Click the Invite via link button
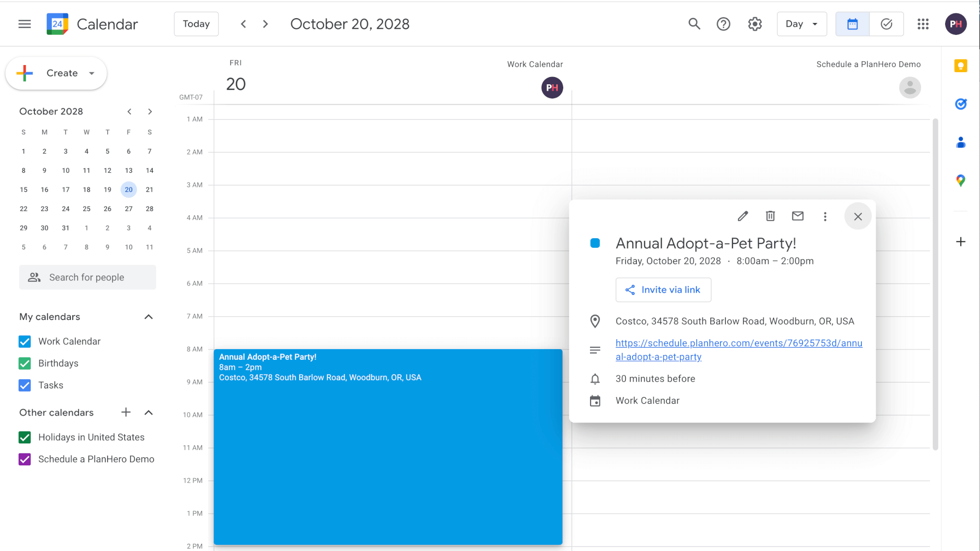This screenshot has height=551, width=980. click(x=663, y=290)
